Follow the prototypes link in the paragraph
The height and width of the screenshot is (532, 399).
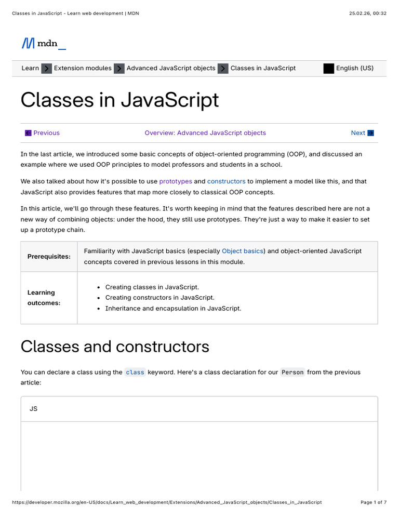click(176, 181)
